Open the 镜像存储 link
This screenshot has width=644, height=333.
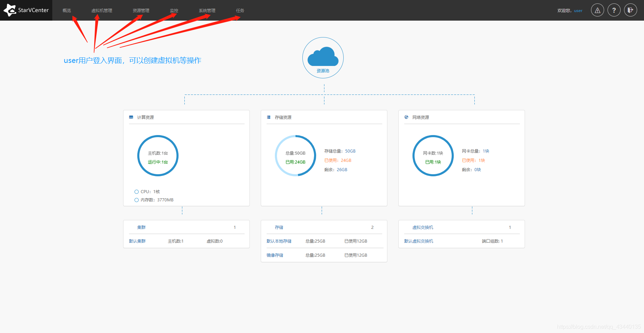pyautogui.click(x=275, y=255)
